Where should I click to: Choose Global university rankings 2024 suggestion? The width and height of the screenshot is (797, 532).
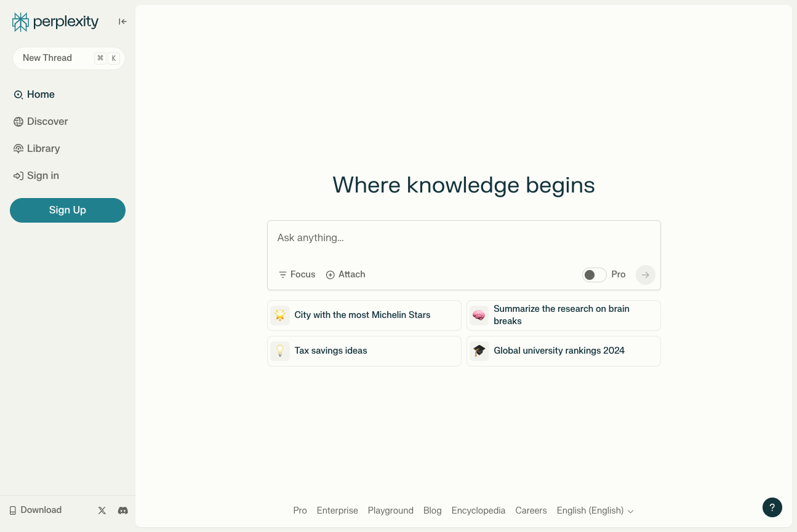[x=564, y=351]
